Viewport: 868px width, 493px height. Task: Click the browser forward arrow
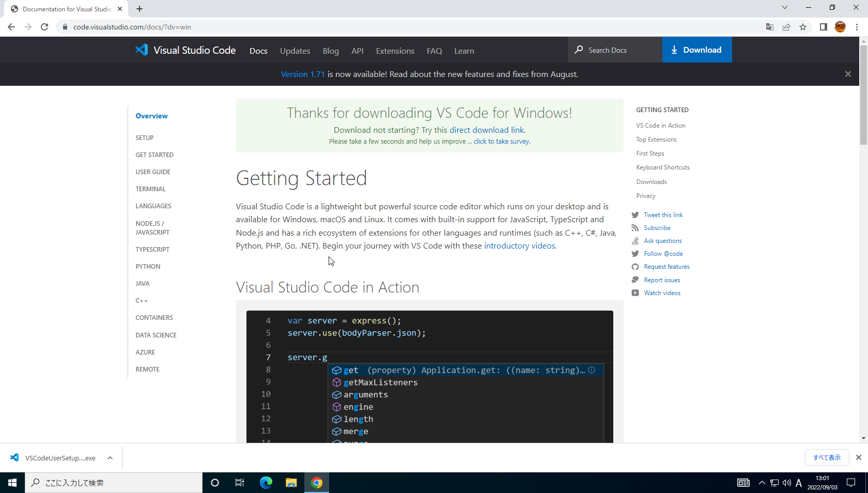point(28,27)
